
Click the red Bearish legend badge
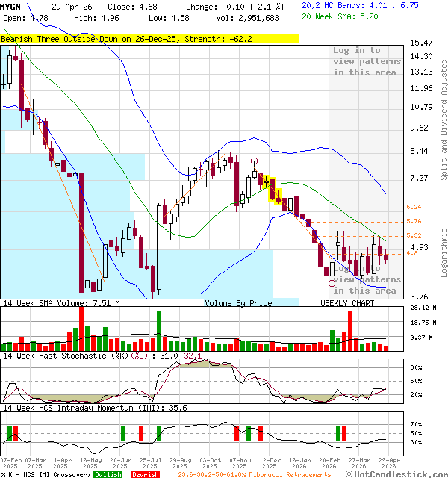tap(146, 474)
